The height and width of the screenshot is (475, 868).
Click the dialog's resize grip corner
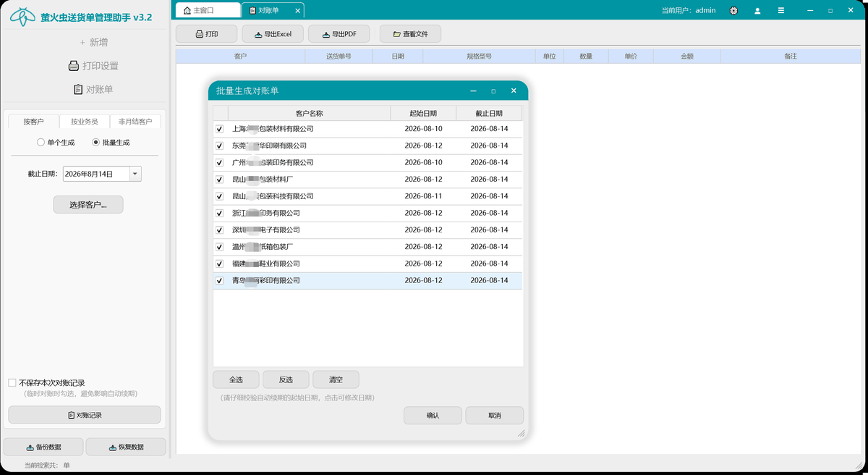click(x=522, y=433)
